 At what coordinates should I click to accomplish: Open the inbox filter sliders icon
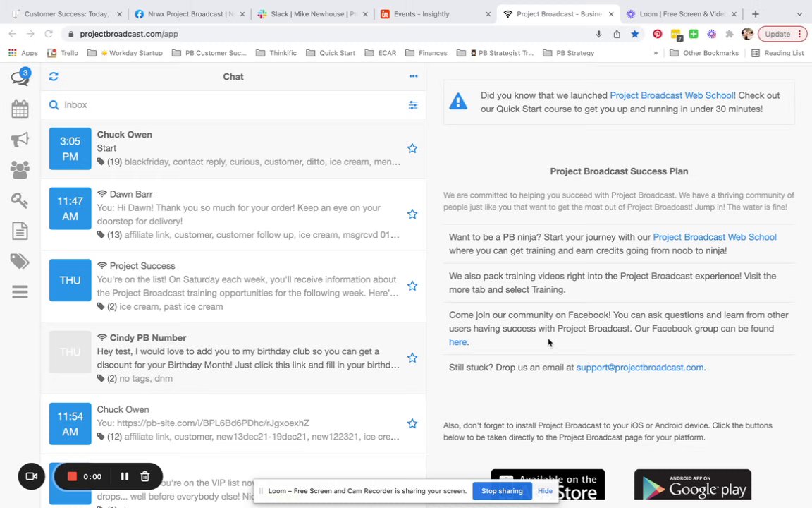413,104
